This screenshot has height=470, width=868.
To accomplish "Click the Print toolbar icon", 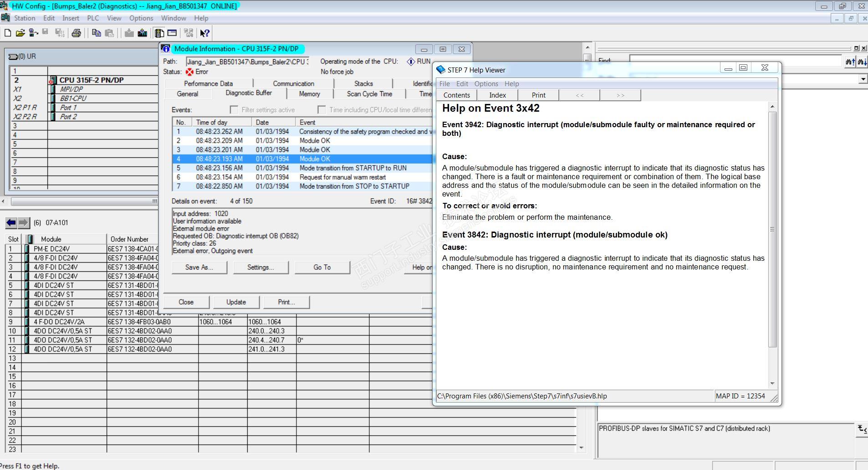I will (76, 33).
